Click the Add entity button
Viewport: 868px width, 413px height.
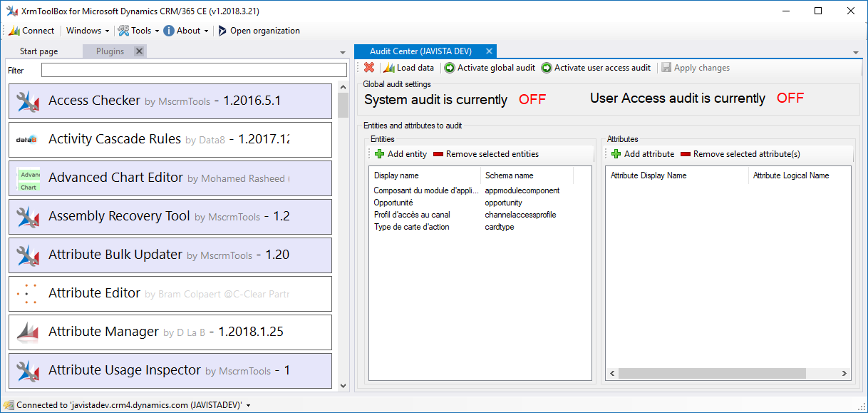[401, 154]
